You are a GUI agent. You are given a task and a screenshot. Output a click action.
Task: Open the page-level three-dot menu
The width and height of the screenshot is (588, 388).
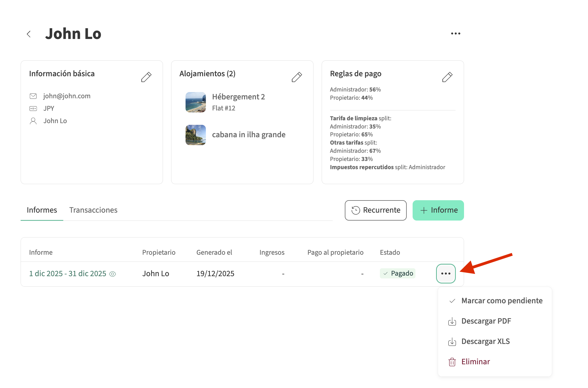455,34
